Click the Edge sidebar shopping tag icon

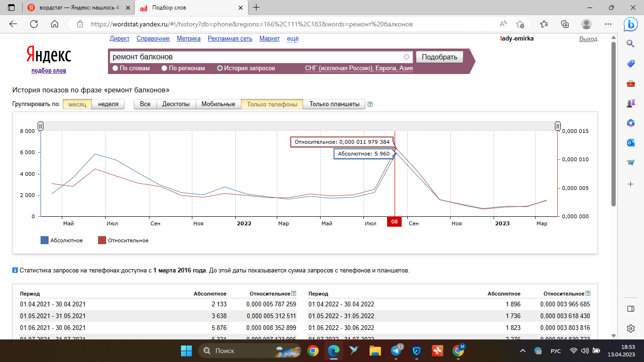630,64
